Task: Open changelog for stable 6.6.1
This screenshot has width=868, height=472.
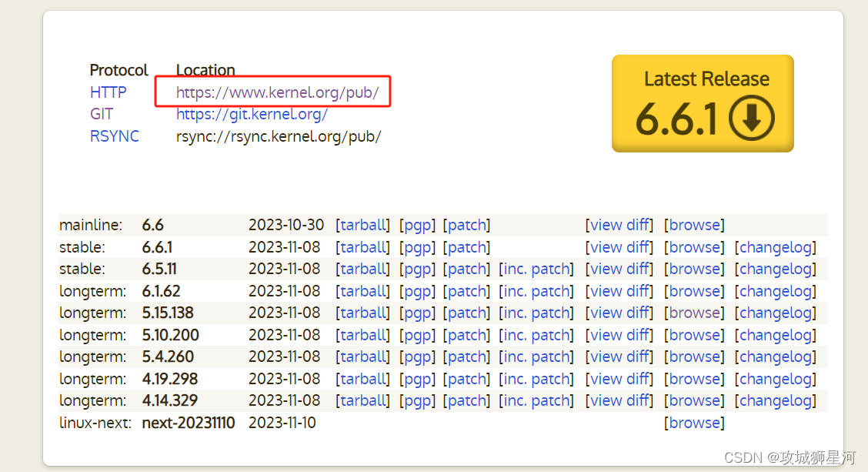Action: coord(776,247)
